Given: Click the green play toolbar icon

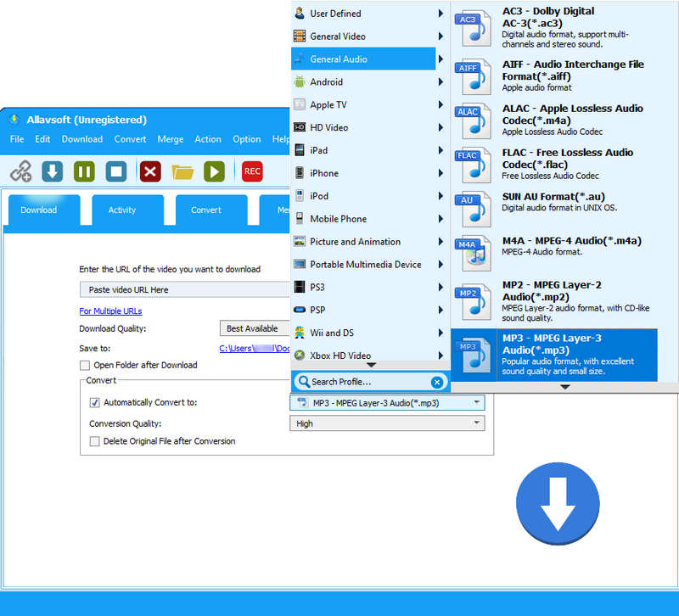Looking at the screenshot, I should pos(214,171).
